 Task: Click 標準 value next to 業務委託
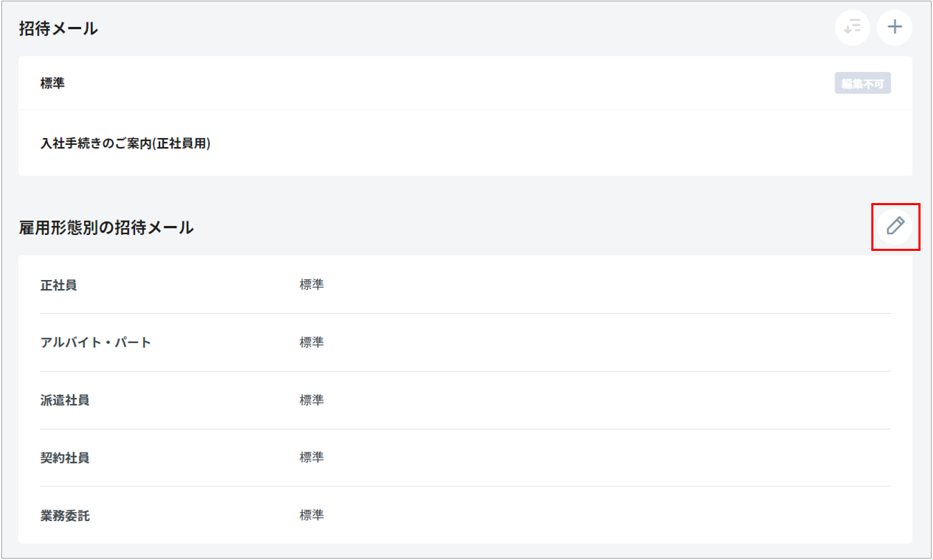click(311, 516)
